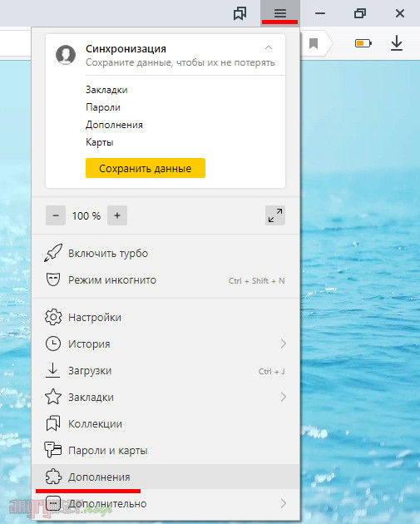Viewport: 420px width, 524px height.
Task: Click Карты in the sync list
Action: [100, 142]
